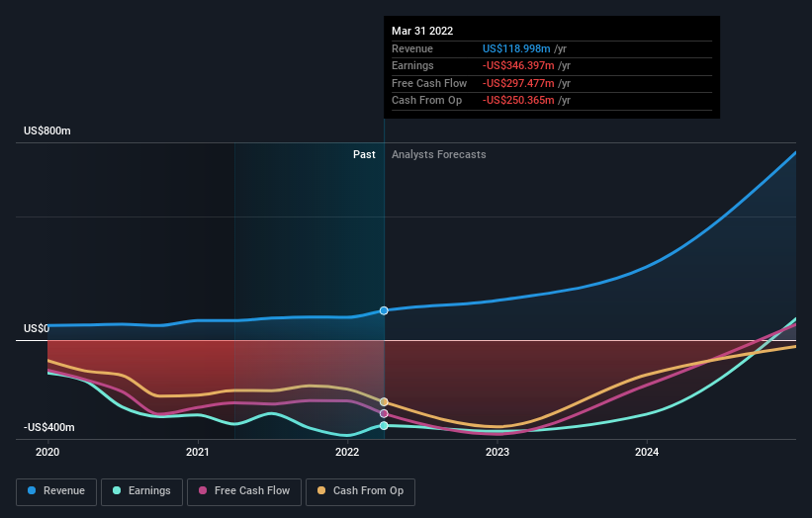Click the Earnings value in tooltip
The image size is (812, 518).
pos(518,65)
